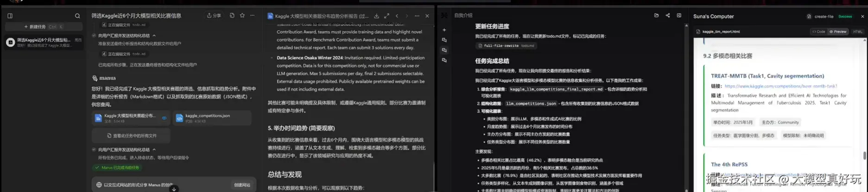
Task: Click the scroll-to-bottom arrow in Manus chat
Action: point(174,189)
